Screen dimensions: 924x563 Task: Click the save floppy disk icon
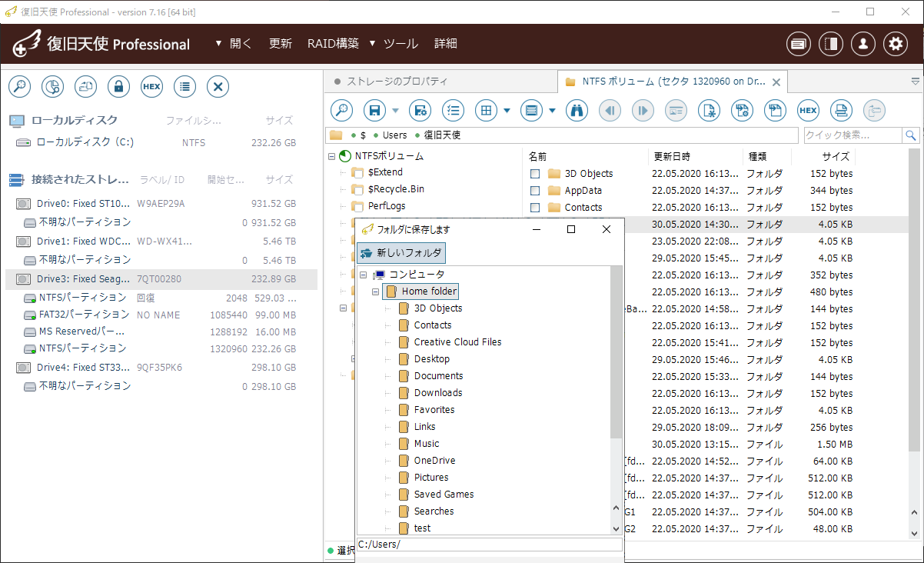click(374, 111)
